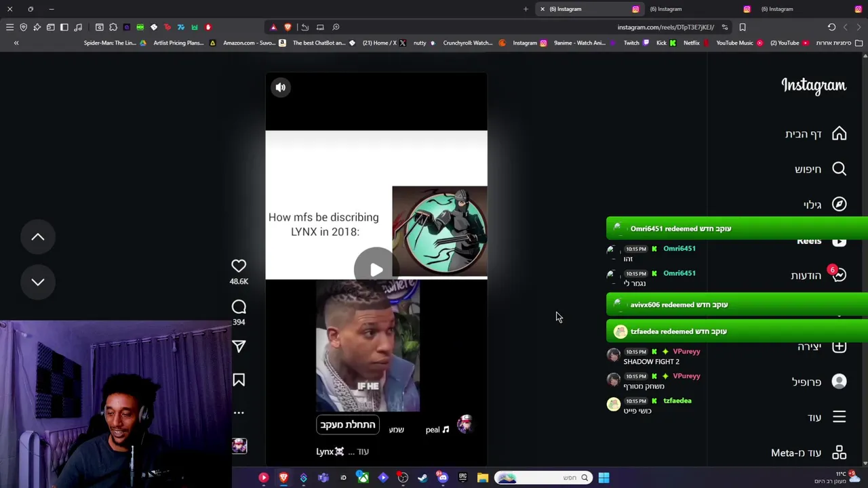Viewport: 868px width, 488px height.
Task: Toggle the browser sidebar panel icon
Action: point(64,27)
